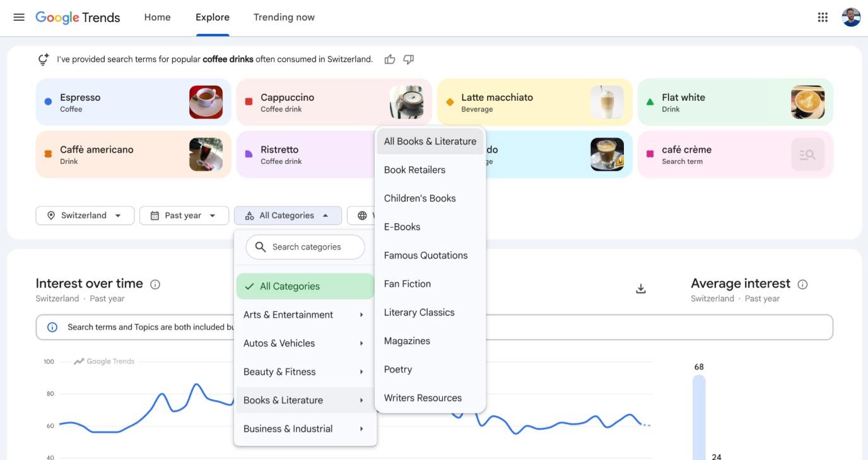Show info for Interest over time
The width and height of the screenshot is (868, 460).
155,284
